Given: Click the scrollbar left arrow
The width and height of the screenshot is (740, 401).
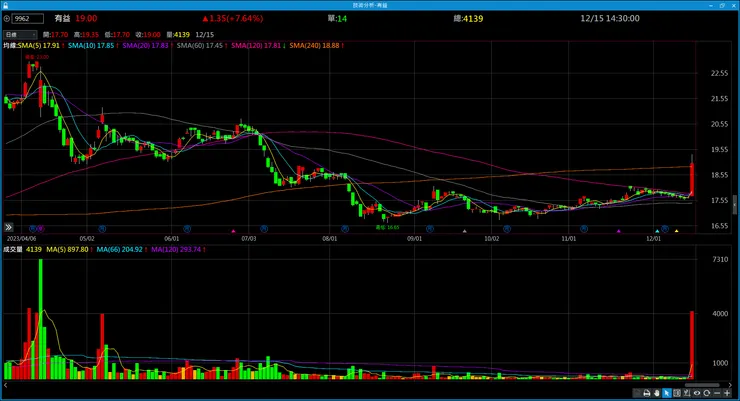Looking at the screenshot, I should (x=5, y=385).
